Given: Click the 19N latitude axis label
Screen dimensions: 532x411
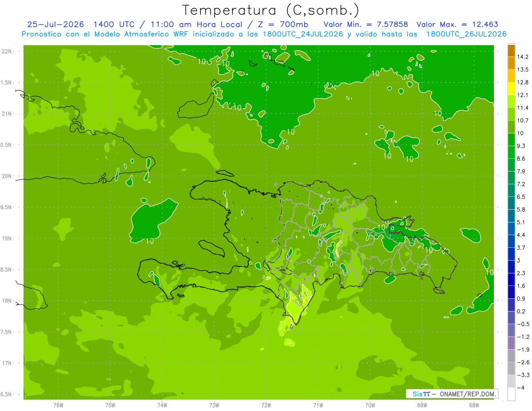Looking at the screenshot, I should [7, 239].
